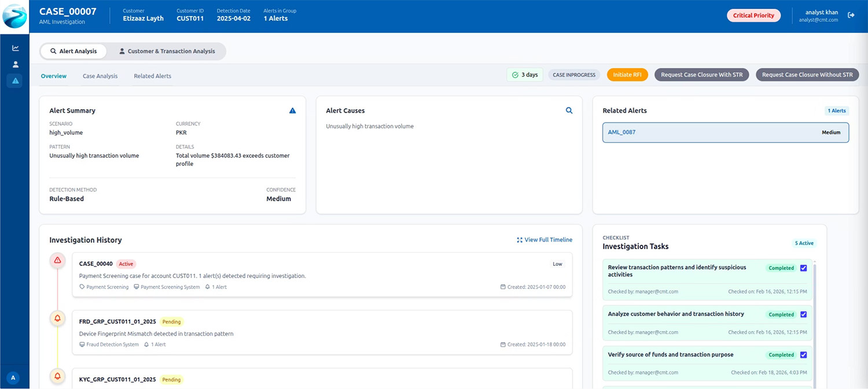Open the AML_0087 related alert entry
This screenshot has width=868, height=389.
(x=725, y=132)
